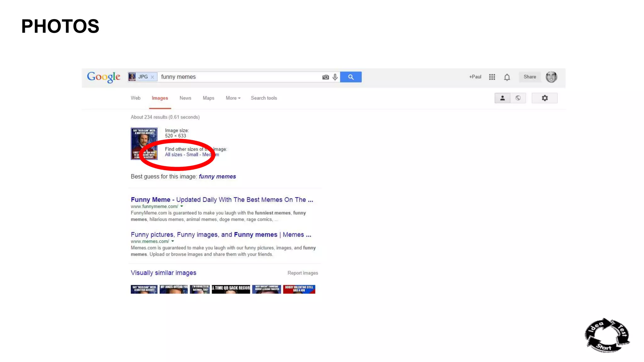
Task: Click the camera search-by-image icon
Action: click(x=325, y=77)
